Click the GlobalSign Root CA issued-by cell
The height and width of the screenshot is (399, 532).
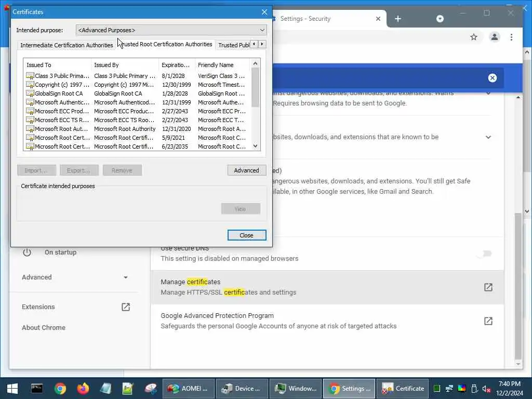coord(118,94)
